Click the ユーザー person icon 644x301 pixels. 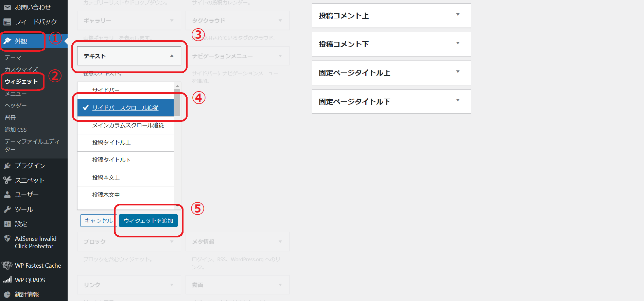pos(7,195)
